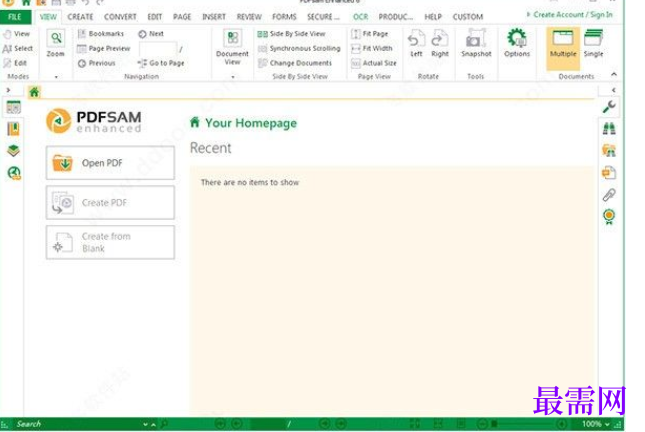Click the page number input field in ribbon
The width and height of the screenshot is (645, 432).
point(158,49)
